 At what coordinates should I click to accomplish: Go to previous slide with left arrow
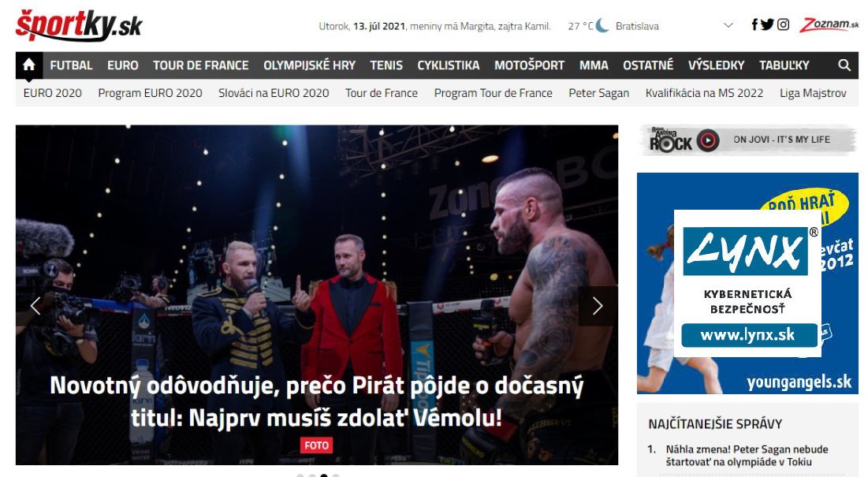coord(35,305)
